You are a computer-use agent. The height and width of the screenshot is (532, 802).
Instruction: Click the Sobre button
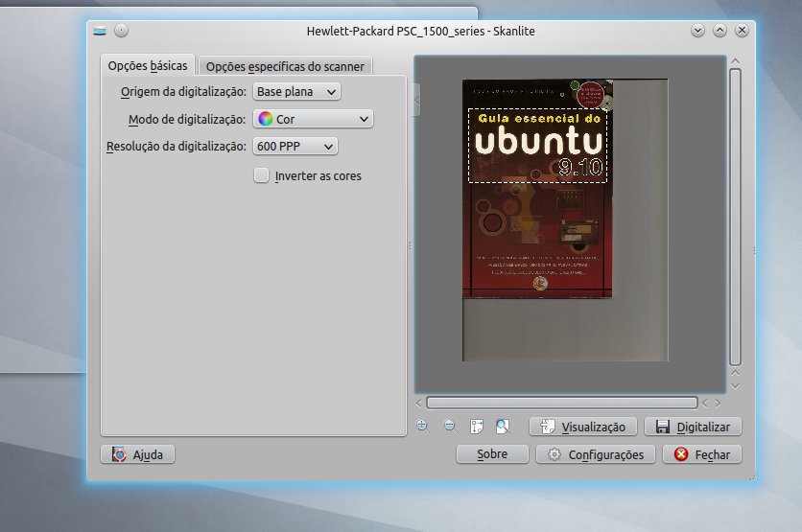tap(492, 453)
